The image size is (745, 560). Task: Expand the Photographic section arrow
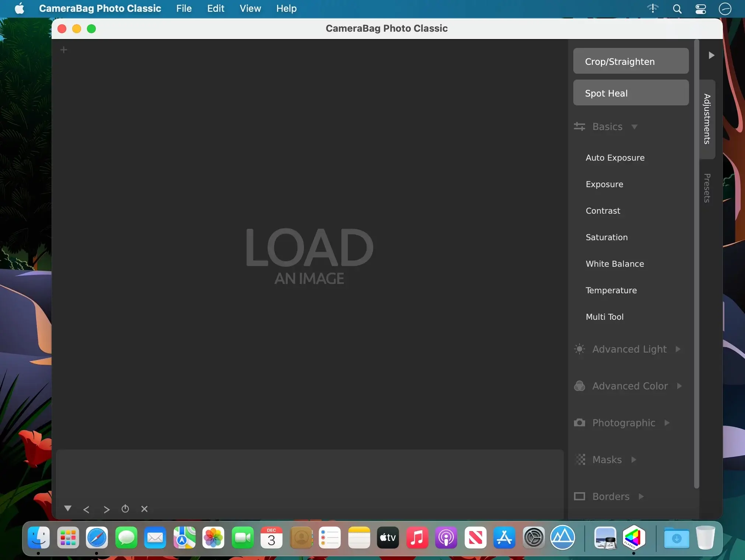pos(667,423)
